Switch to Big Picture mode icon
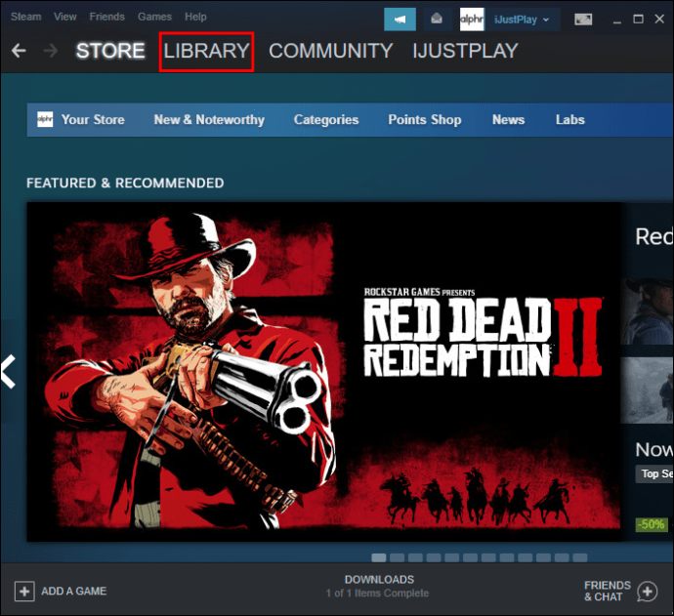Image resolution: width=674 pixels, height=616 pixels. 583,20
